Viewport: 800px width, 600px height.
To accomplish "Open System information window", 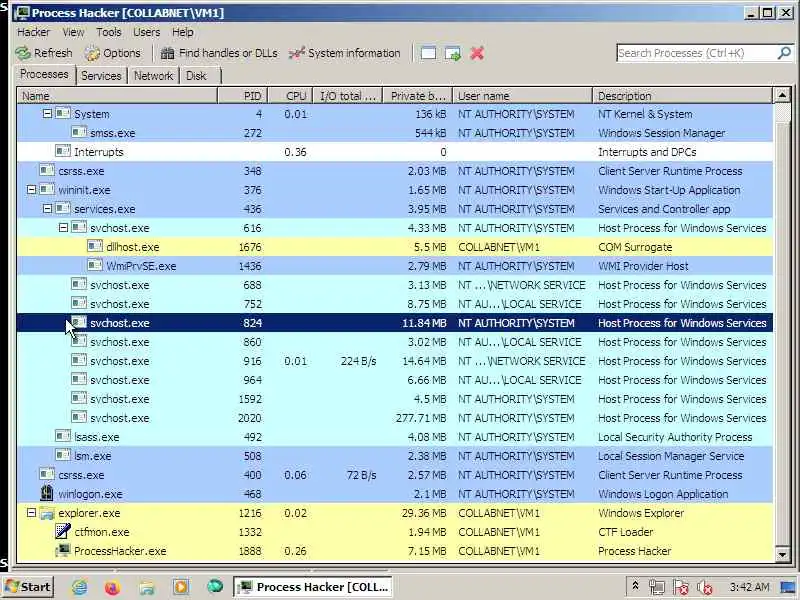I will point(344,53).
